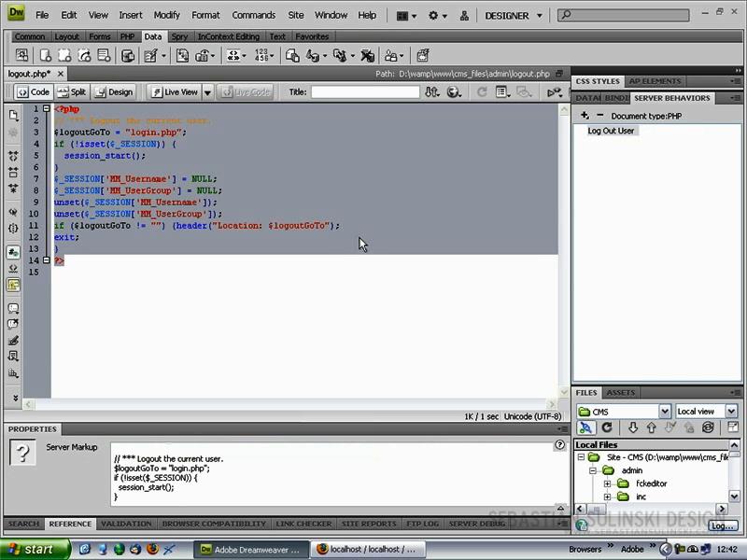747x560 pixels.
Task: Switch to the ASSETS panel tab
Action: coord(620,393)
